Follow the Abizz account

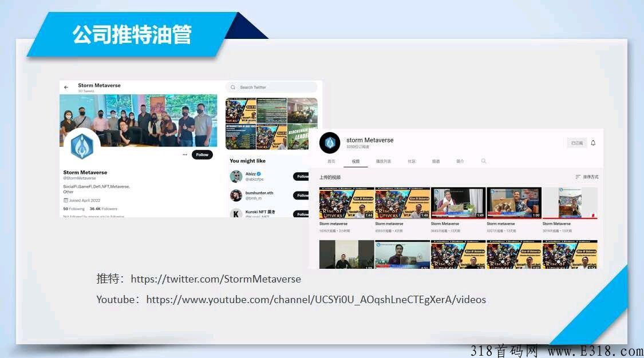(301, 176)
